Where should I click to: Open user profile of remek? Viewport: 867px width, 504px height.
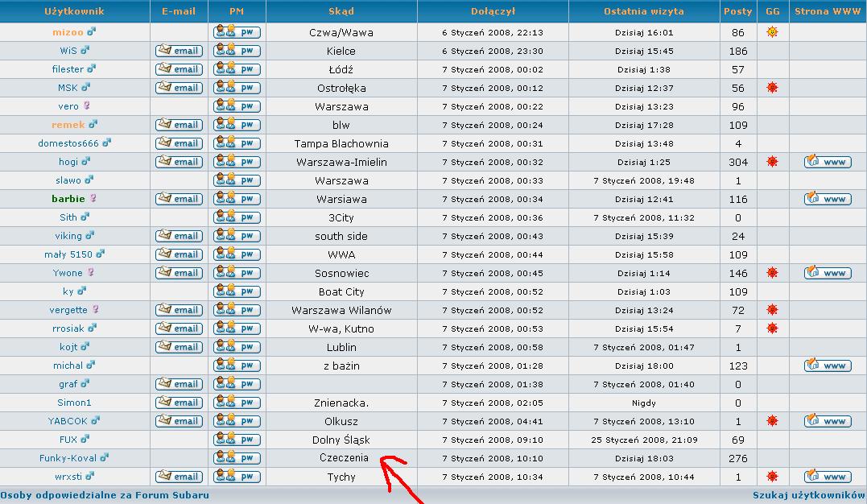coord(68,125)
